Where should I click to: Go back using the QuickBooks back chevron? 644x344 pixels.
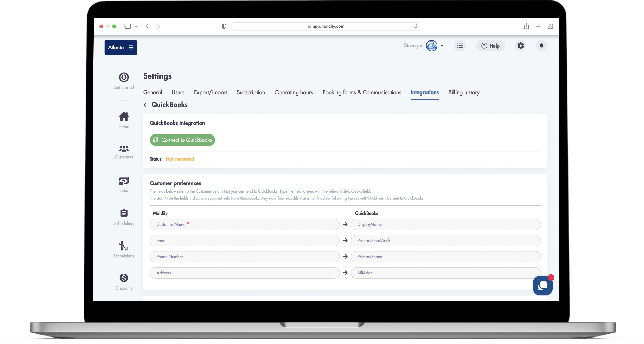pos(145,105)
